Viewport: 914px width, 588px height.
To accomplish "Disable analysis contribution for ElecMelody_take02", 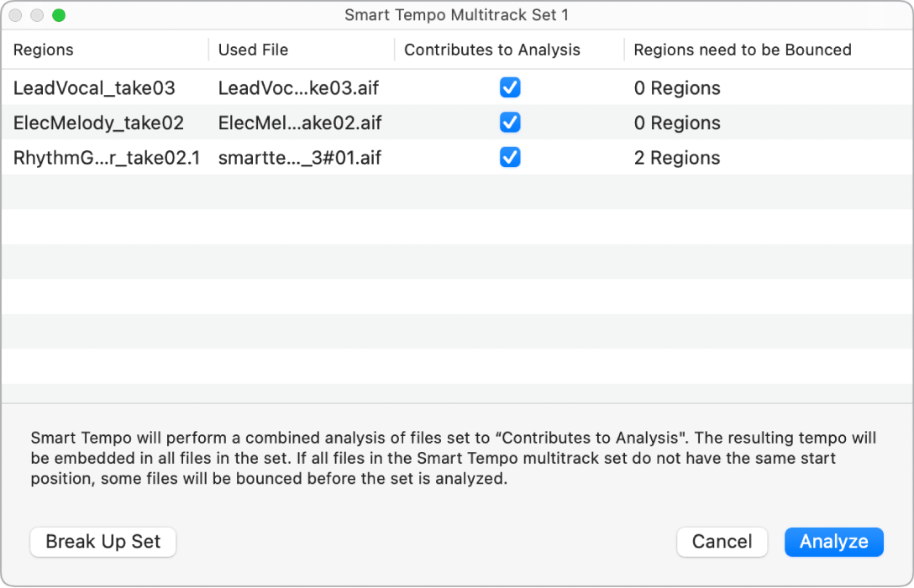I will coord(510,123).
